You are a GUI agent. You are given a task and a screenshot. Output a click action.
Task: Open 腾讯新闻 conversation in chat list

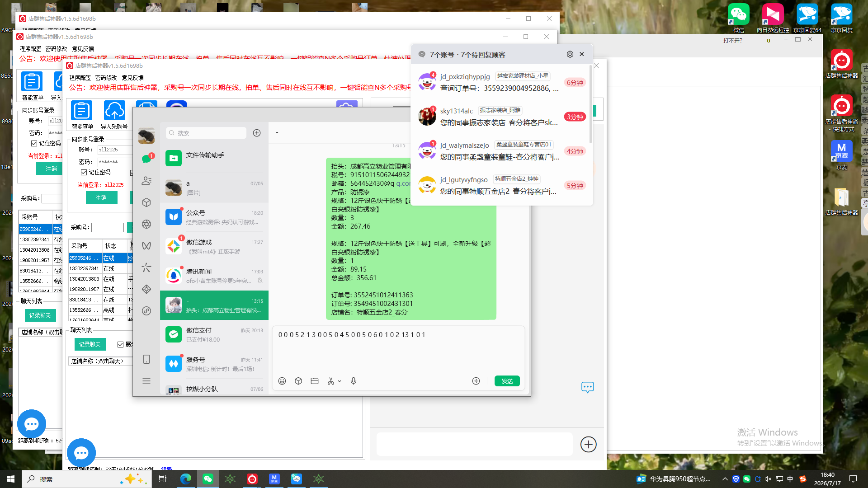coord(214,276)
